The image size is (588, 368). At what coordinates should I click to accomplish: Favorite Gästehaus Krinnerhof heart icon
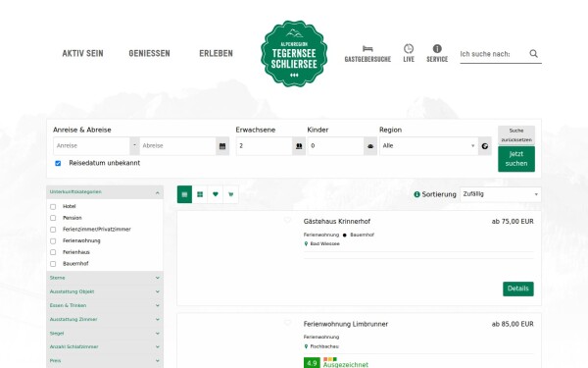tap(287, 220)
